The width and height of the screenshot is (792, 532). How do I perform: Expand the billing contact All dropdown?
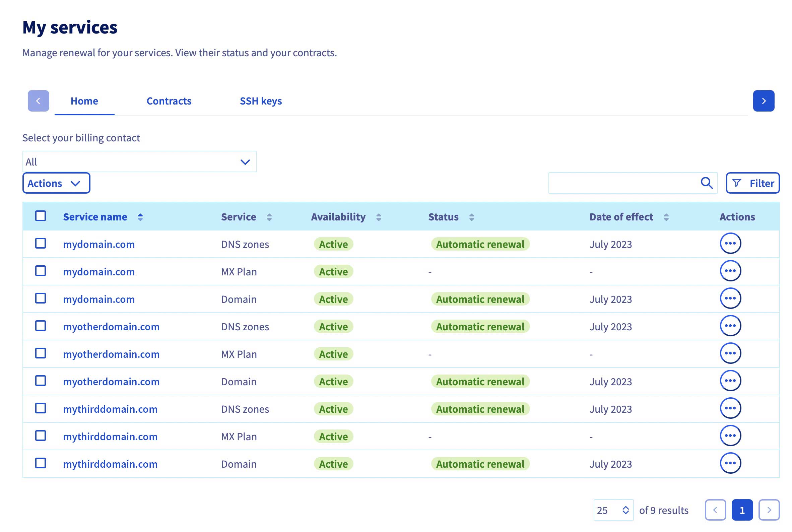[x=139, y=162]
